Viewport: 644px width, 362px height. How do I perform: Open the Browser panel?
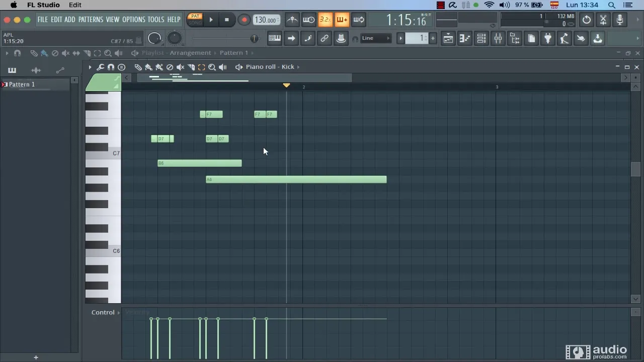tap(515, 38)
